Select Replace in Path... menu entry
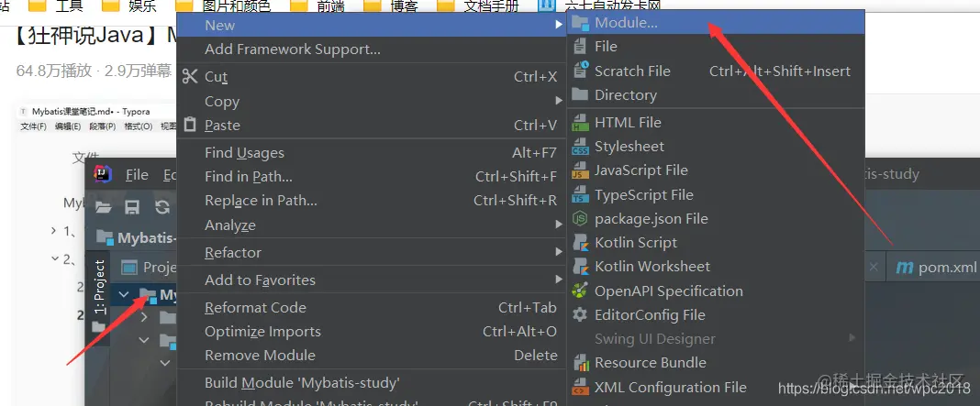The height and width of the screenshot is (406, 980). [372, 201]
